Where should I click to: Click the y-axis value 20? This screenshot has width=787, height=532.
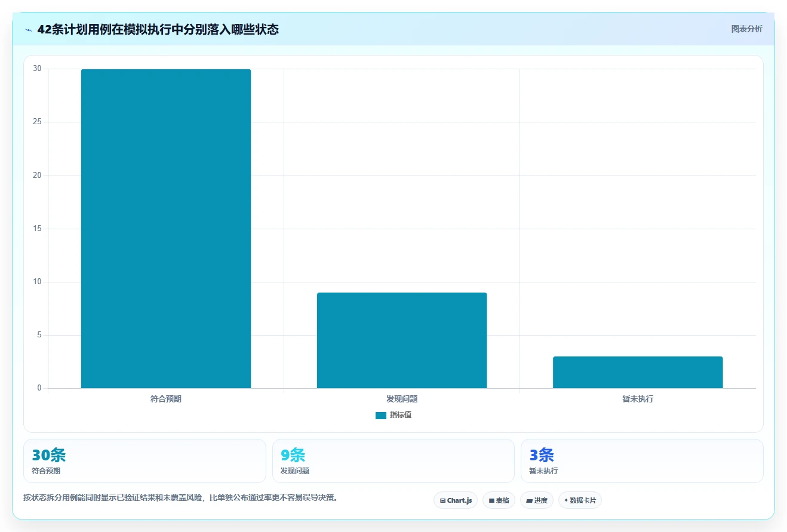tap(38, 176)
